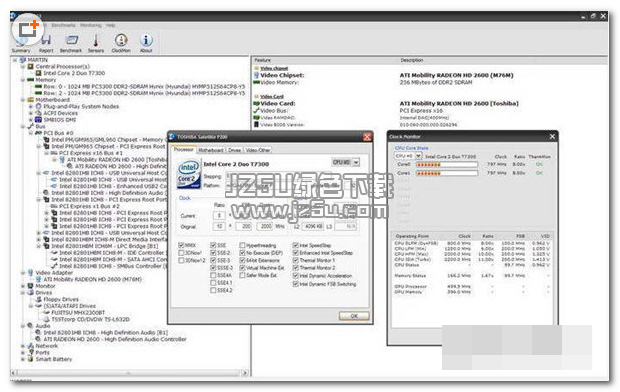The image size is (620, 392).
Task: Toggle the MMX checkbox
Action: [x=181, y=245]
